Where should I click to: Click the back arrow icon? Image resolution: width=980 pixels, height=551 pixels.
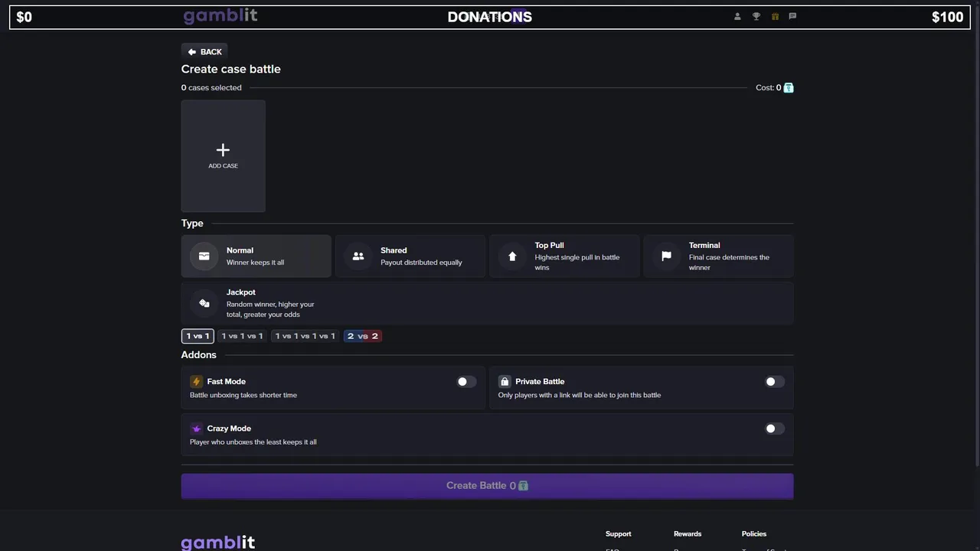pos(191,52)
